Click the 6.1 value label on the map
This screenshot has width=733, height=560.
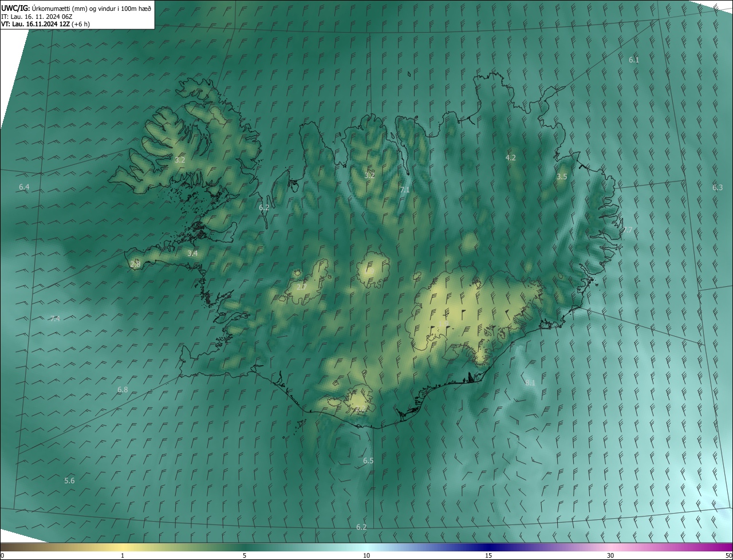(x=634, y=60)
